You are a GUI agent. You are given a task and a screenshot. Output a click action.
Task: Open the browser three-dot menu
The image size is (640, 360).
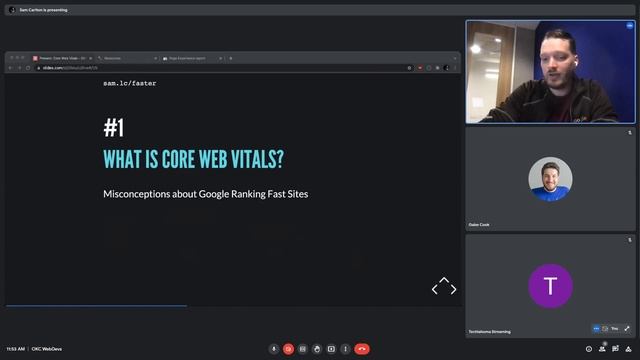(455, 68)
